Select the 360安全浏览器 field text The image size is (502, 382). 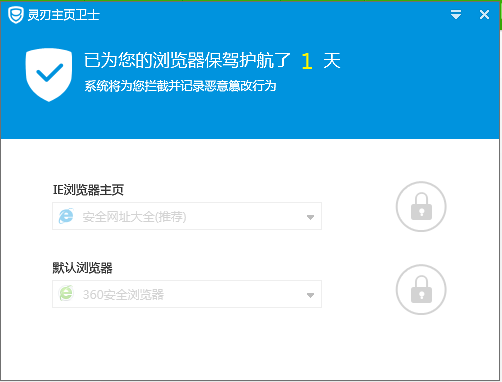(123, 295)
